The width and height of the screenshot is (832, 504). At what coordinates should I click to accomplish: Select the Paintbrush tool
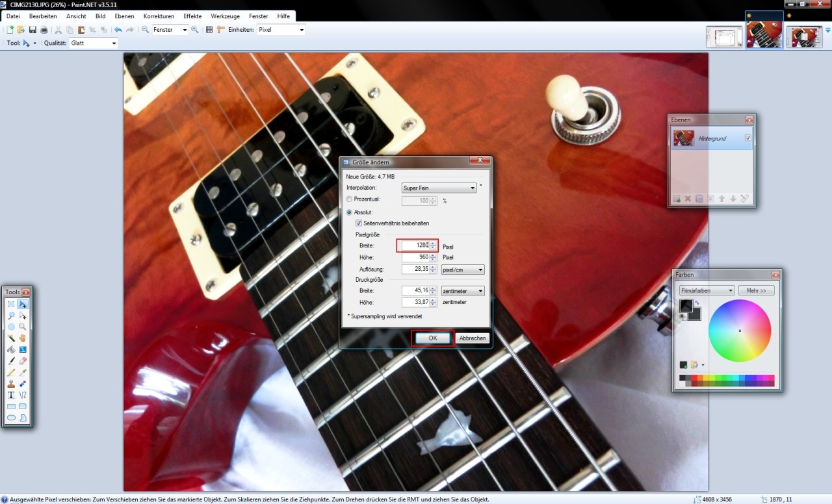pos(11,361)
